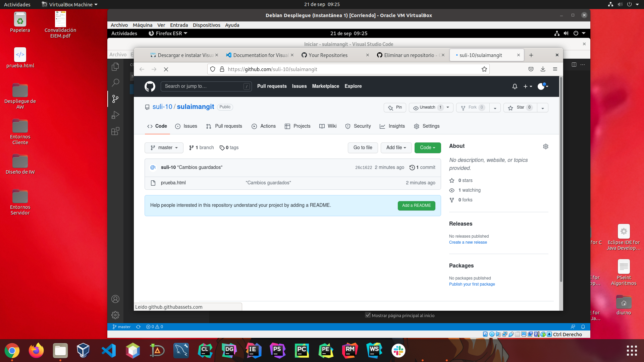644x362 pixels.
Task: Open Firefox downloads panel icon
Action: 543,69
